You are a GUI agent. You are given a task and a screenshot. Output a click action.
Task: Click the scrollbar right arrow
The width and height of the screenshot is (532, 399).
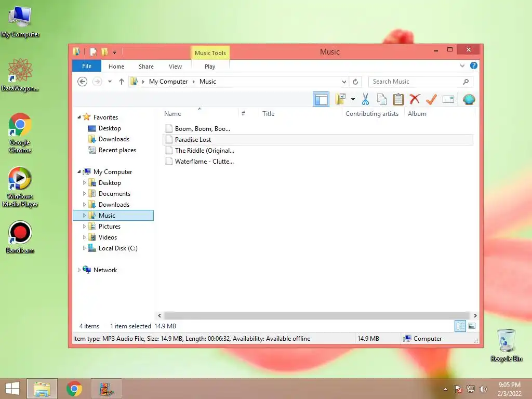pyautogui.click(x=475, y=315)
